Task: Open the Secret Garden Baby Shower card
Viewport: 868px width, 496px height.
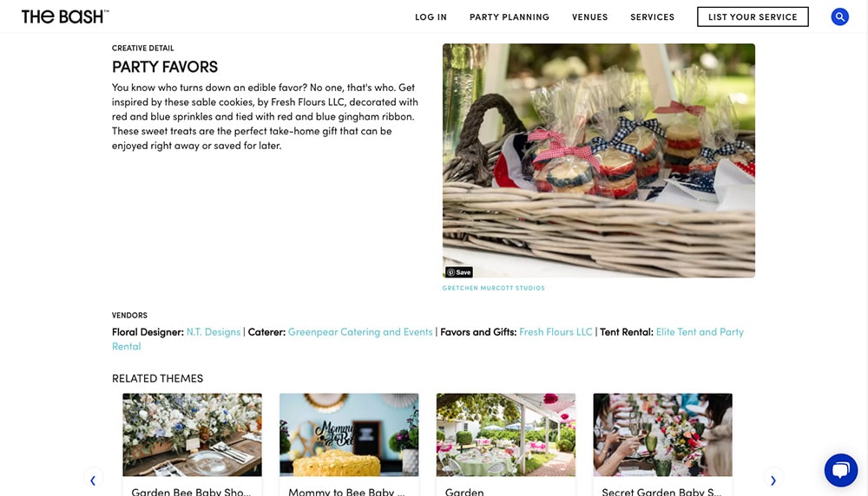Action: point(662,445)
